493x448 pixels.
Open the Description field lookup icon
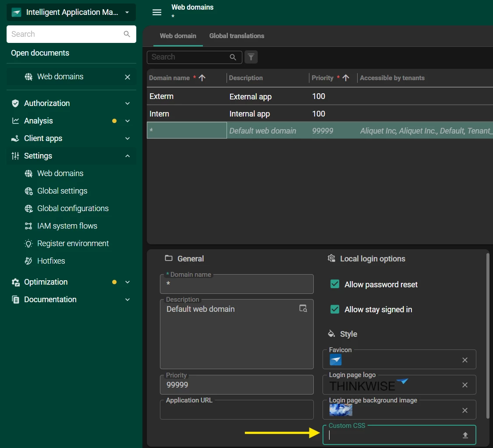click(303, 308)
